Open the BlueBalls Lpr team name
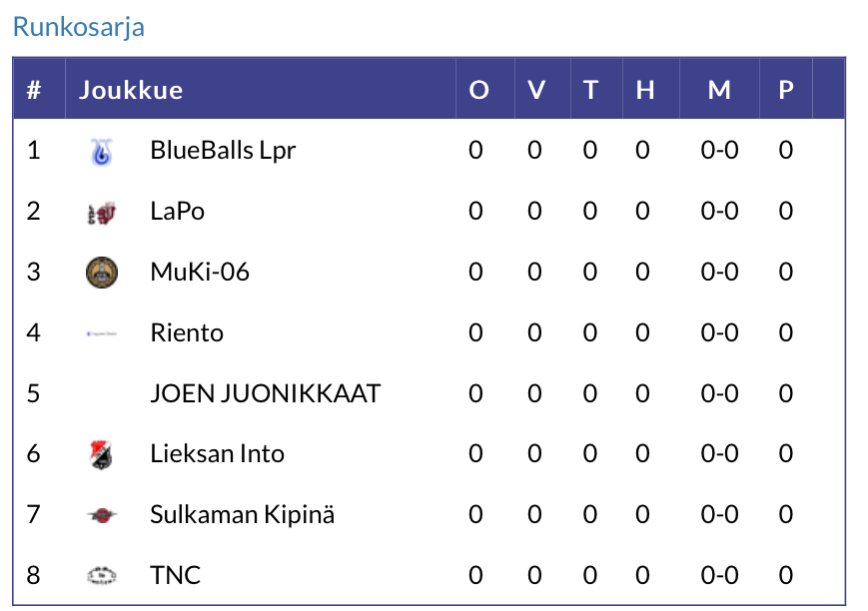 point(223,151)
